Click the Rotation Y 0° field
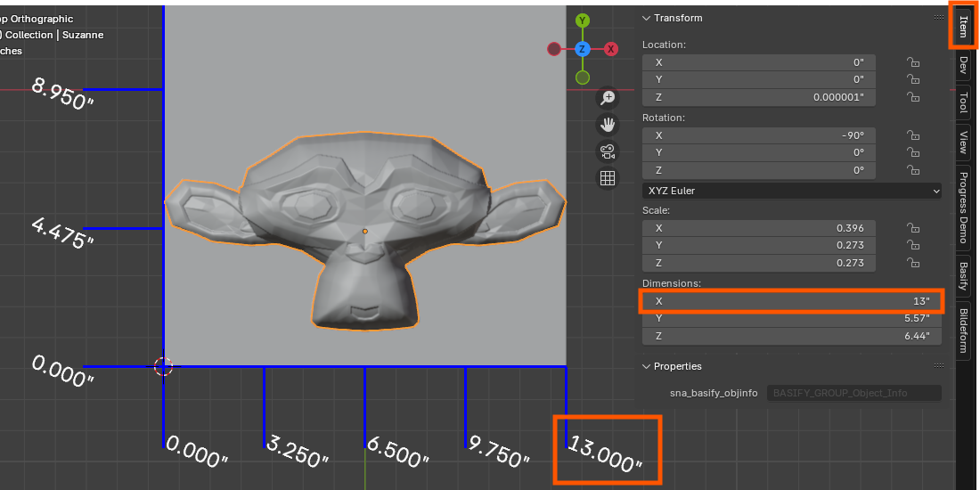Image resolution: width=980 pixels, height=490 pixels. [x=759, y=152]
